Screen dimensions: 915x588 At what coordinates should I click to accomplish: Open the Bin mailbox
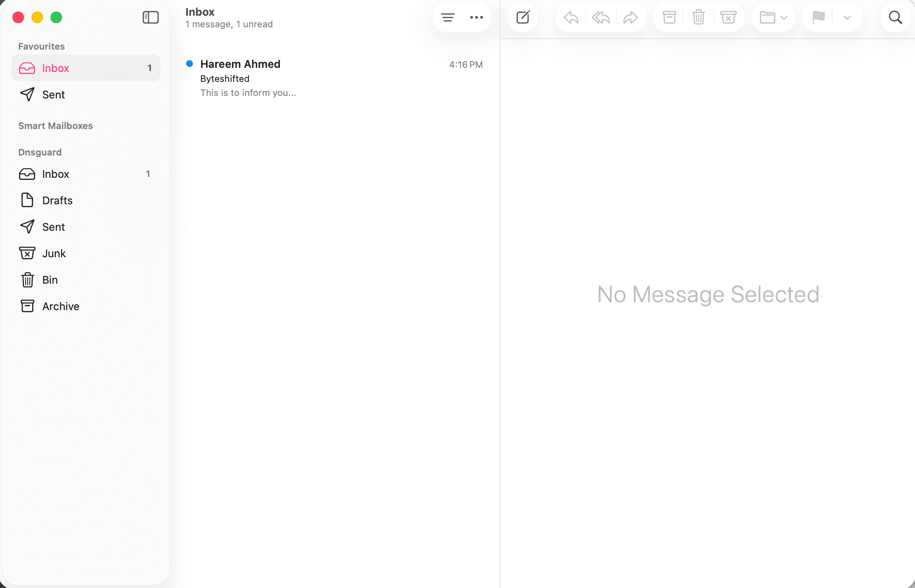[x=86, y=280]
